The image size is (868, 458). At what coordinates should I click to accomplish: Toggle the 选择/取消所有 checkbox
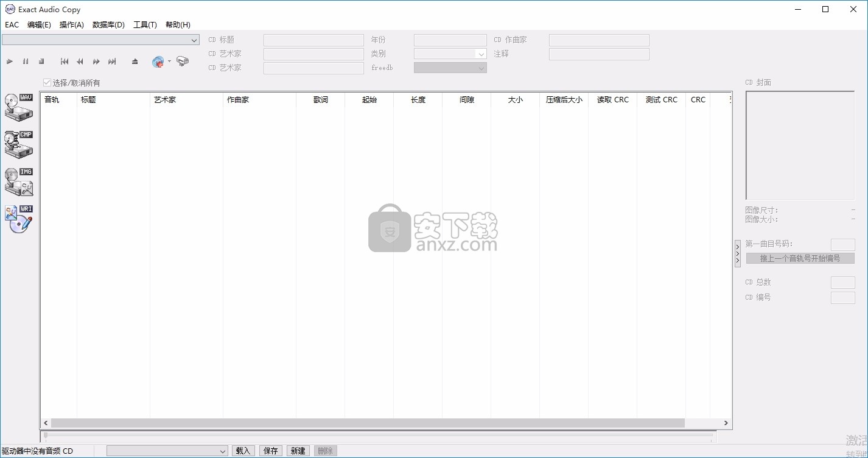47,83
